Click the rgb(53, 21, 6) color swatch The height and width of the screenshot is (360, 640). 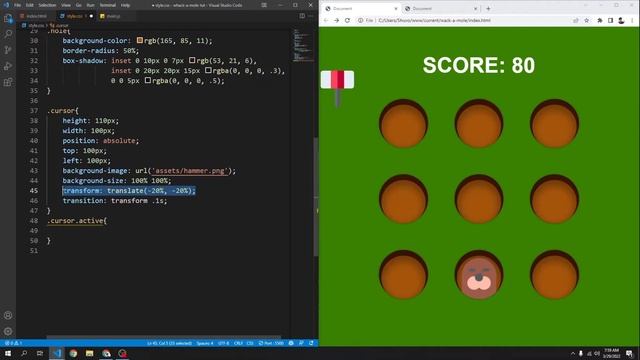point(192,60)
